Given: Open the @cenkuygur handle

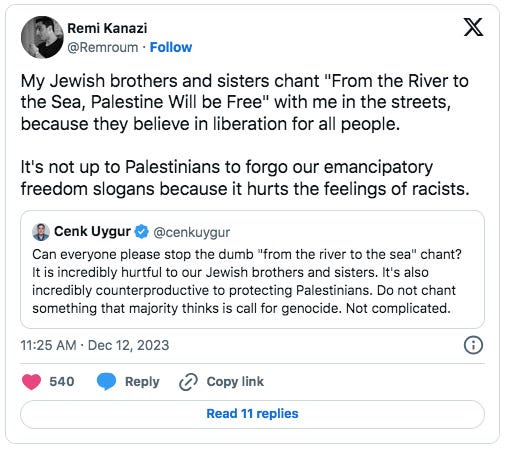Looking at the screenshot, I should pyautogui.click(x=192, y=232).
